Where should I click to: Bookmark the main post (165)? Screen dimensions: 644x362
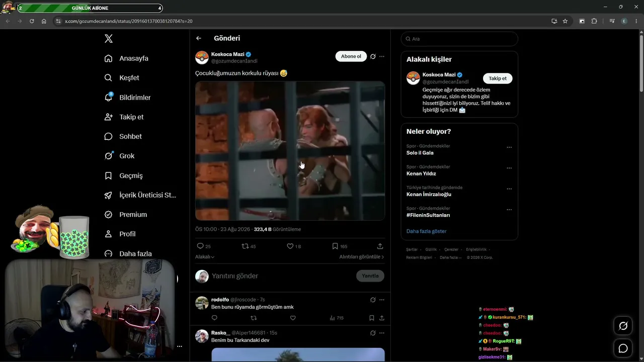[340, 246]
